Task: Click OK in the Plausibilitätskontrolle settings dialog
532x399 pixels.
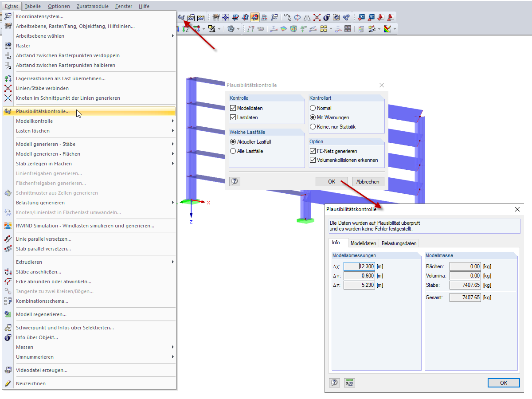Action: (x=332, y=181)
